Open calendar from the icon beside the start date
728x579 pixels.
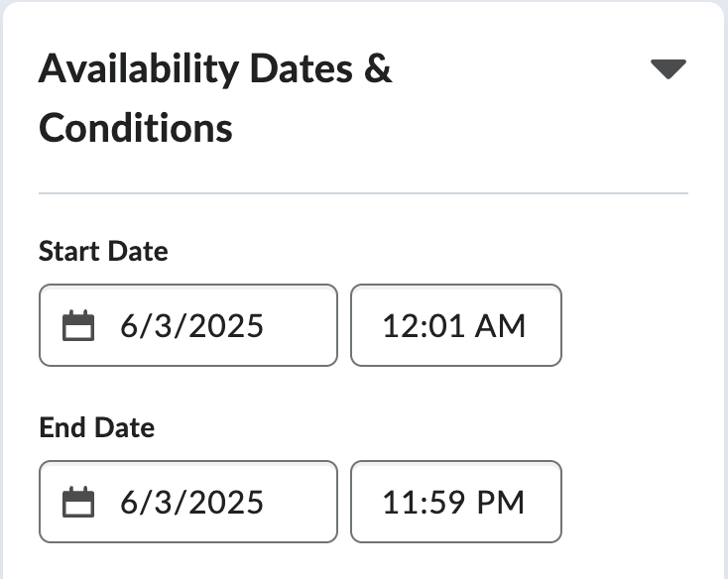click(x=78, y=325)
